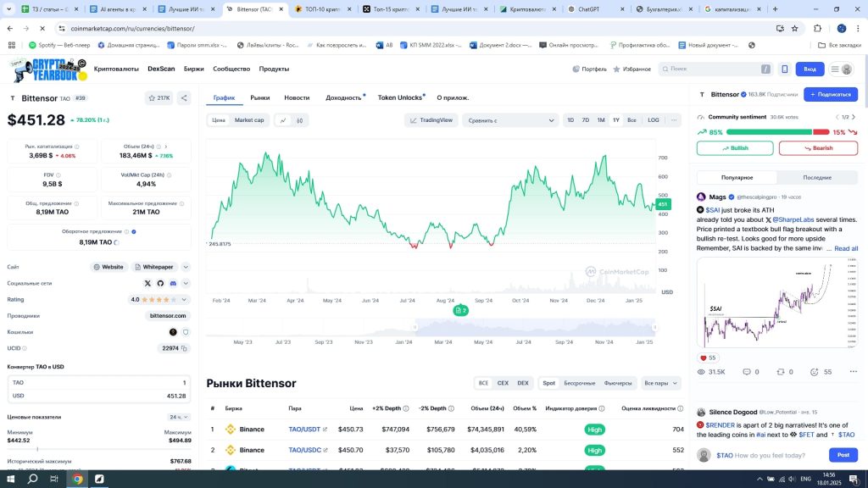The width and height of the screenshot is (868, 488).
Task: Click the bullish/bearish sentiment bar
Action: point(777,132)
